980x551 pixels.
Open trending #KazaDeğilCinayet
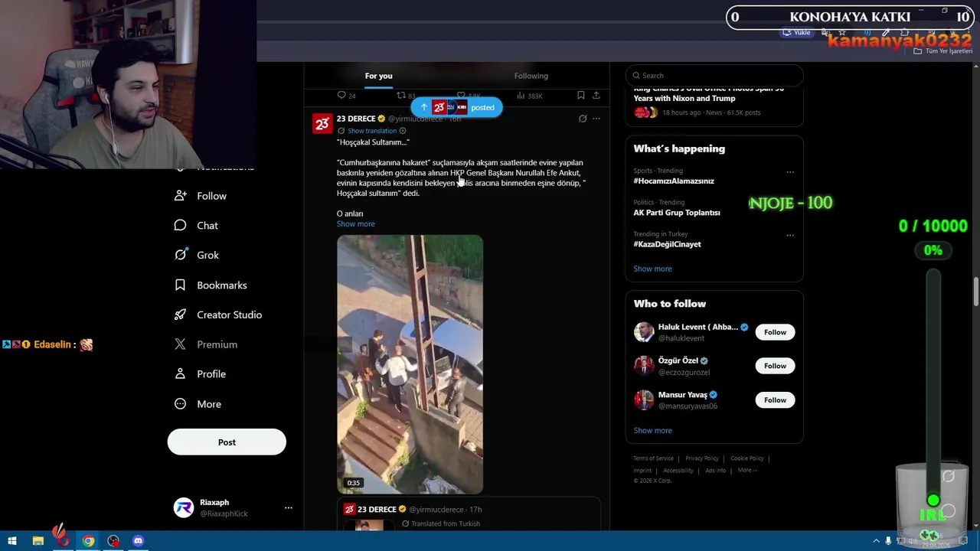(667, 244)
